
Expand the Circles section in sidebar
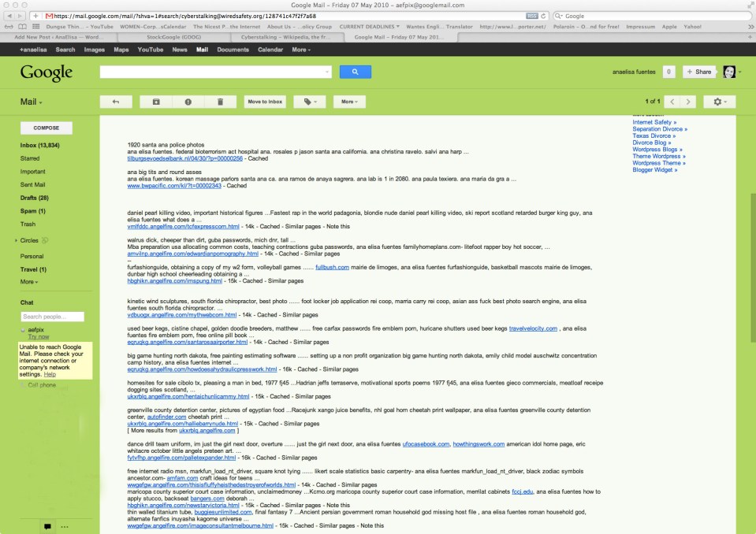point(30,240)
